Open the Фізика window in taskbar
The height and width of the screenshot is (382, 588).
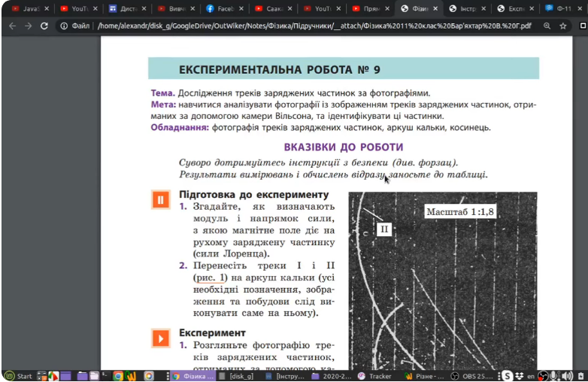click(193, 376)
